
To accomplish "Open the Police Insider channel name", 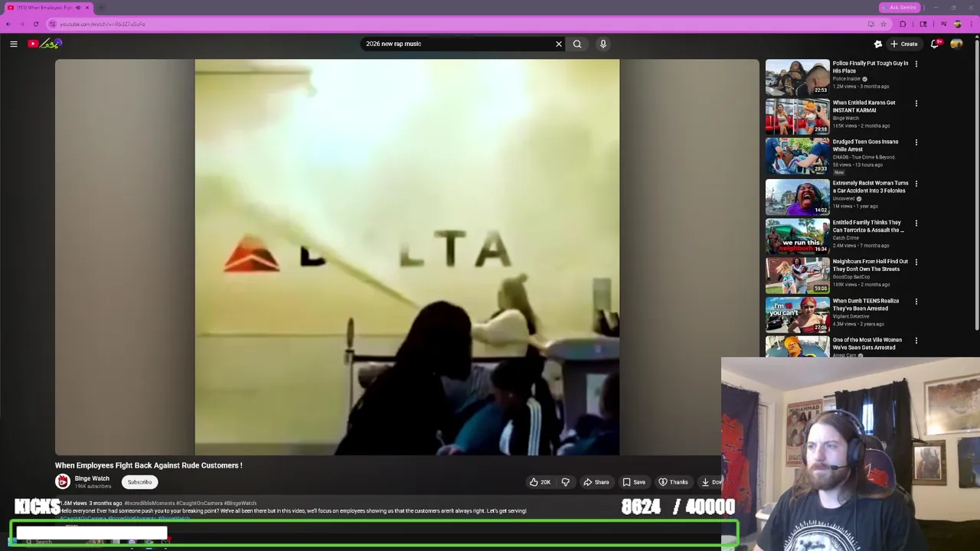I will pyautogui.click(x=847, y=79).
